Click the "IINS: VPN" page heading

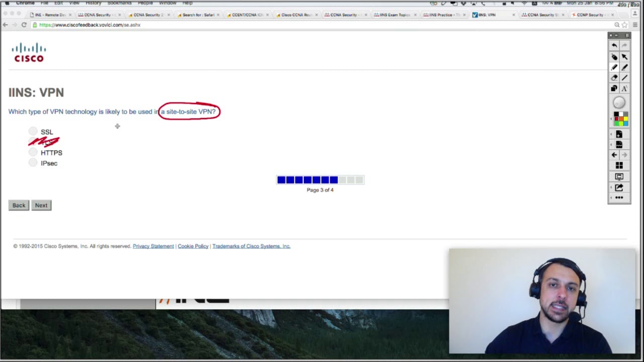36,93
